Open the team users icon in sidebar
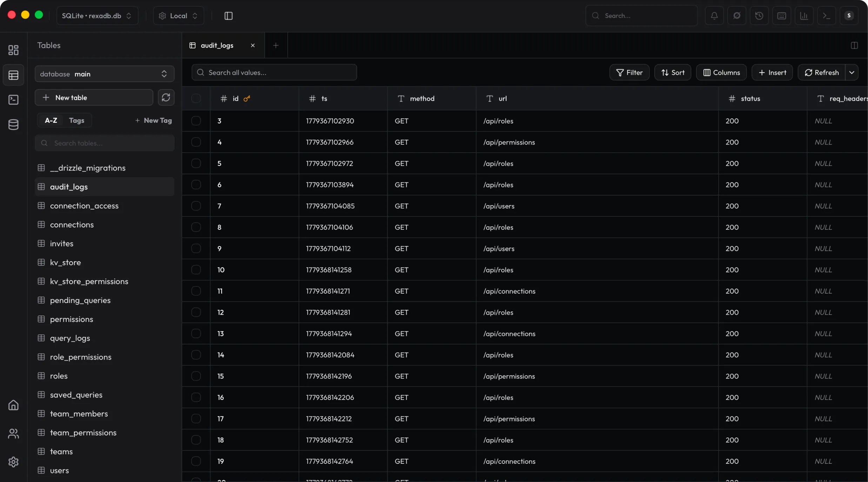Image resolution: width=868 pixels, height=482 pixels. pyautogui.click(x=13, y=434)
